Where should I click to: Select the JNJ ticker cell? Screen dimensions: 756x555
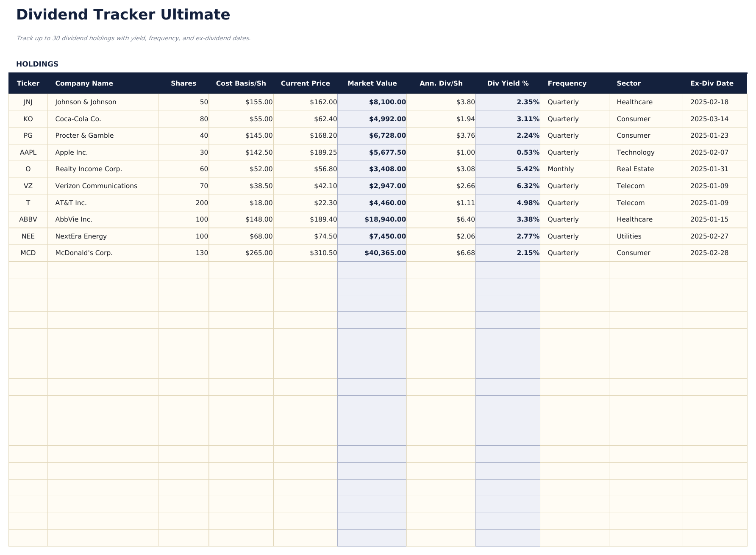pos(28,102)
